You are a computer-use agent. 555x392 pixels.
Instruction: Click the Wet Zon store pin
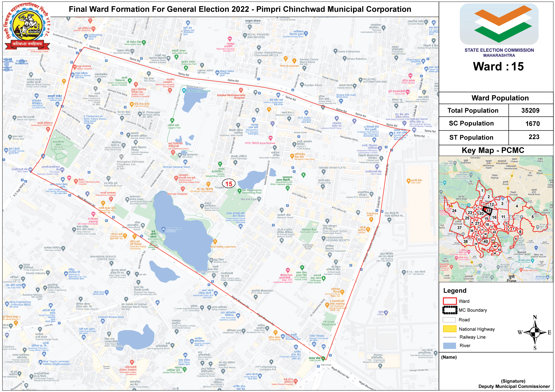click(x=107, y=292)
